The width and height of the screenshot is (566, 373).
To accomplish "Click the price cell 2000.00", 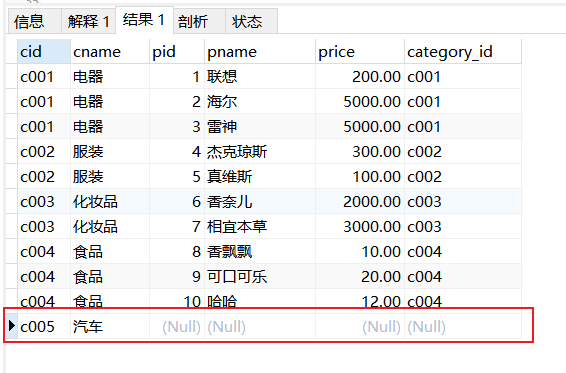I will click(x=360, y=201).
